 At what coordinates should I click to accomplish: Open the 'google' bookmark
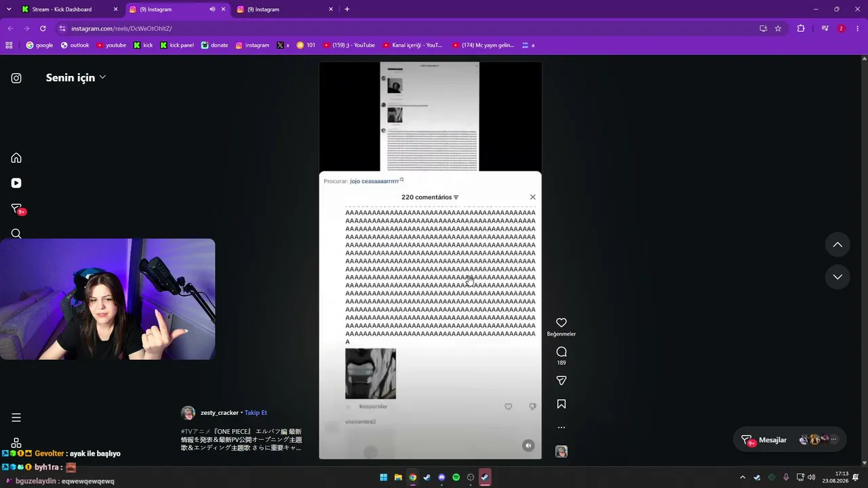pos(39,45)
